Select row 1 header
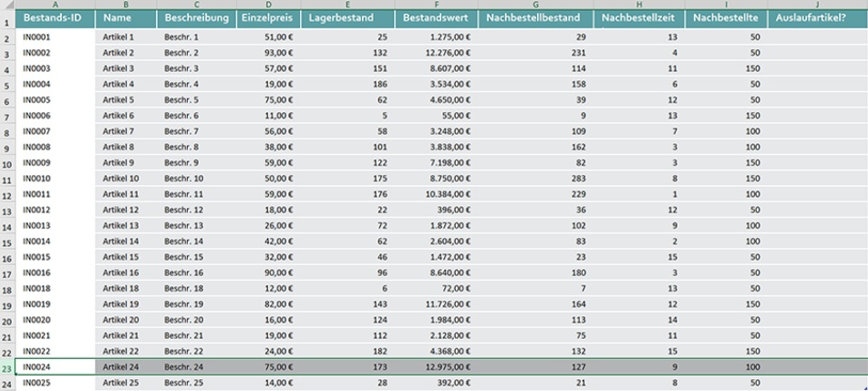The width and height of the screenshot is (868, 391). click(7, 19)
